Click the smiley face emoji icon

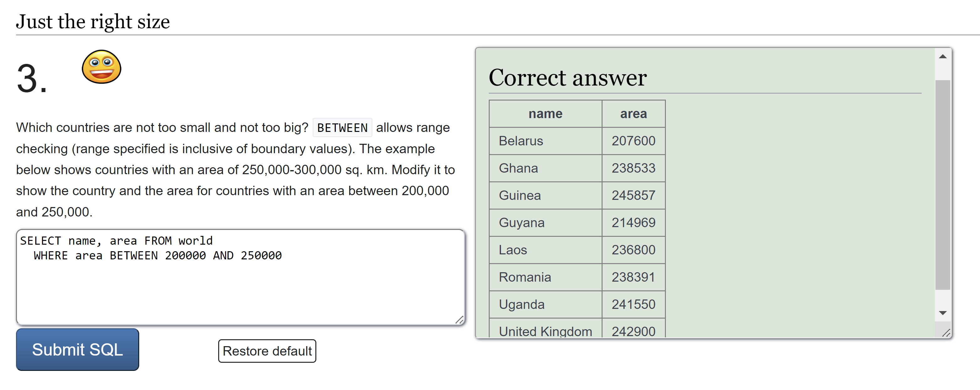coord(101,67)
